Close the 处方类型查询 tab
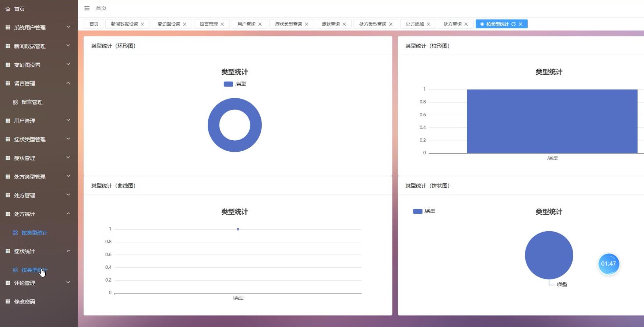 [x=391, y=24]
